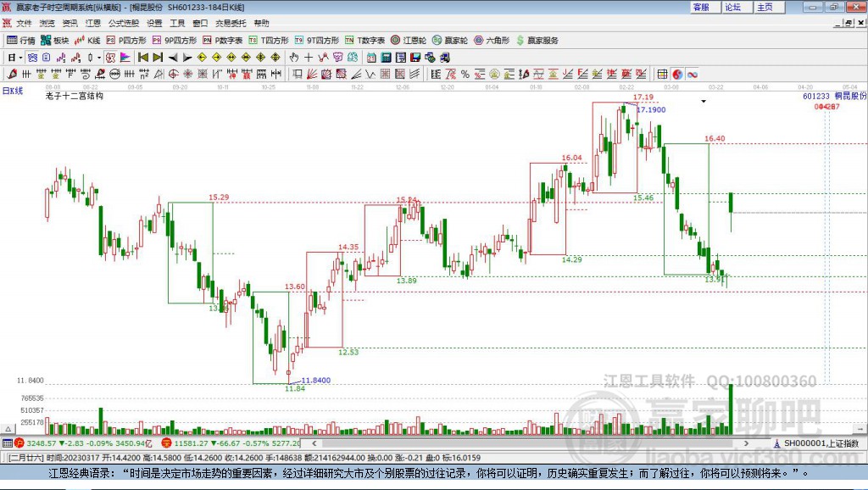868x490 pixels.
Task: Select the red pen drawing tool
Action: (x=12, y=75)
